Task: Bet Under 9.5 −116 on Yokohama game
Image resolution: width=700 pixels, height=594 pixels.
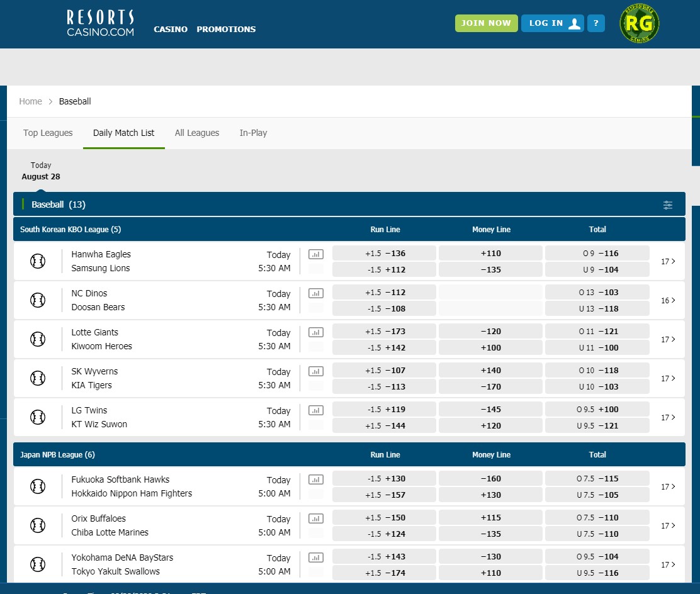Action: 597,573
